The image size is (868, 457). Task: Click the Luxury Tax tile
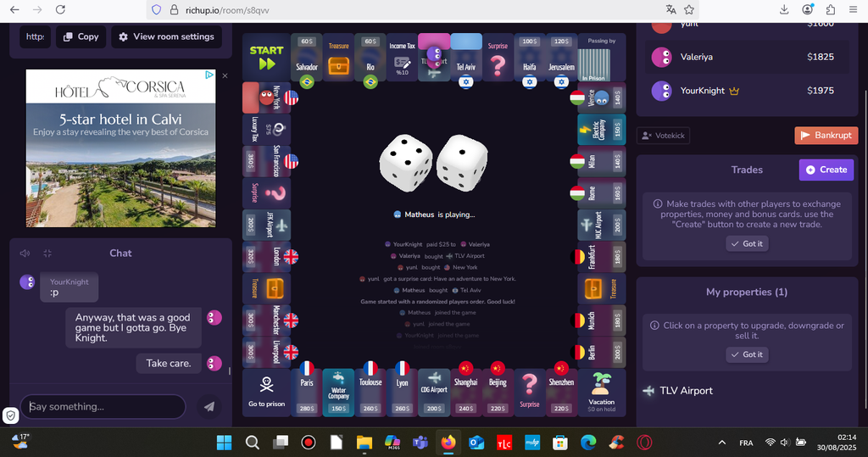(x=266, y=130)
